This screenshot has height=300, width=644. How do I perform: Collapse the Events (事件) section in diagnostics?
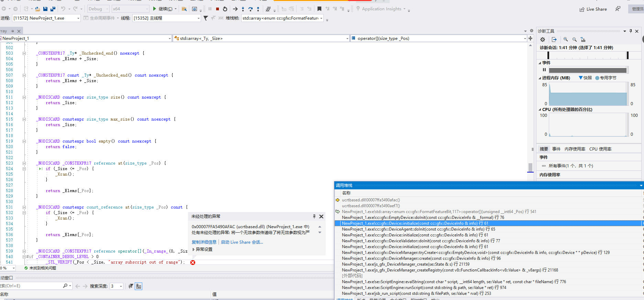pos(540,63)
